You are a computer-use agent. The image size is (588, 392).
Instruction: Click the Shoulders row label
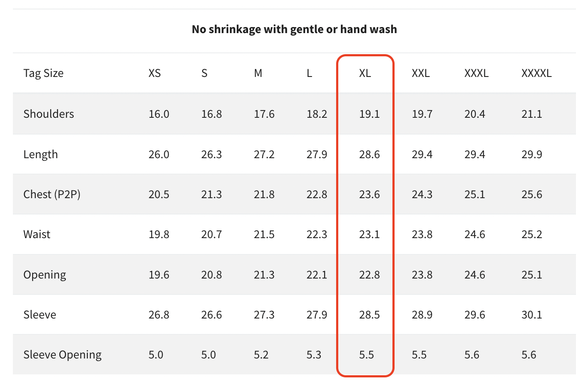pos(49,114)
